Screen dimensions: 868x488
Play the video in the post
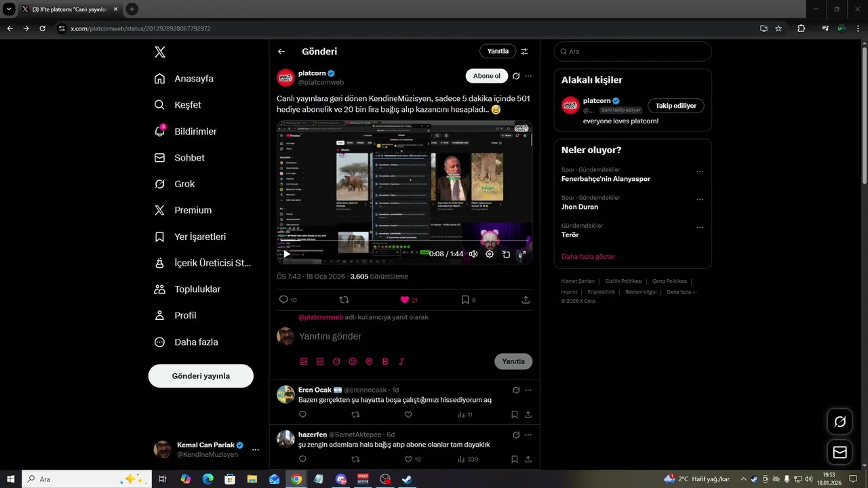click(287, 254)
